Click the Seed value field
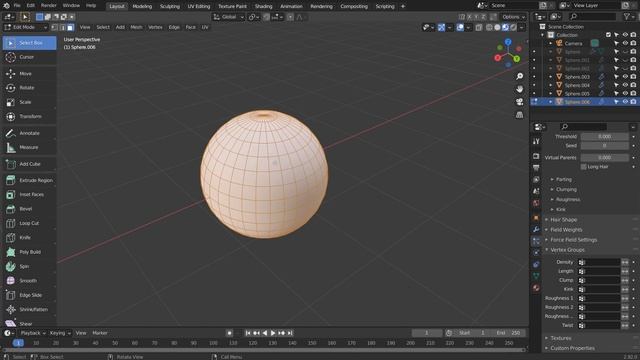Viewport: 640px width, 360px height. [604, 146]
